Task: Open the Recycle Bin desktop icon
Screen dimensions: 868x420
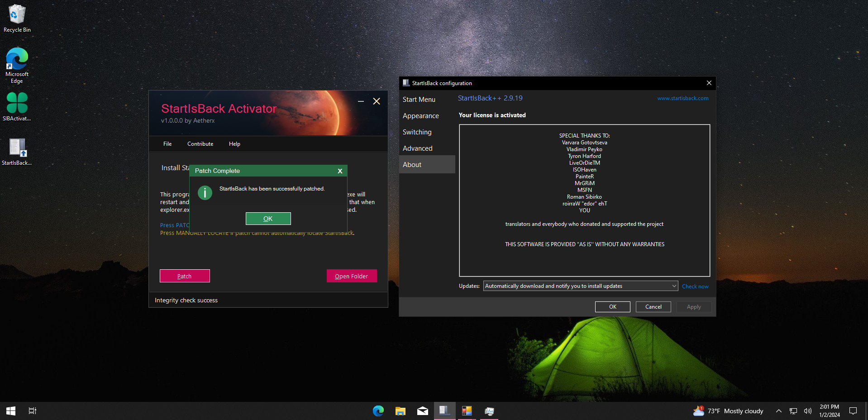Action: coord(17,19)
